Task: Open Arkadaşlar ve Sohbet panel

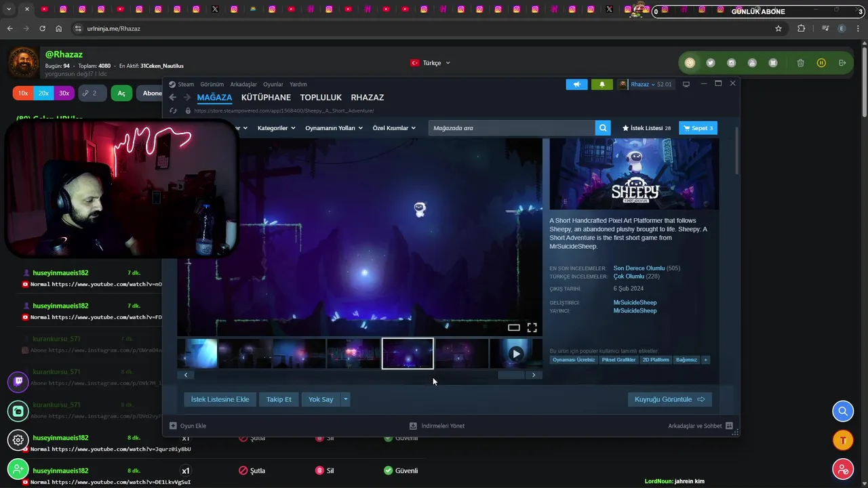Action: tap(700, 426)
